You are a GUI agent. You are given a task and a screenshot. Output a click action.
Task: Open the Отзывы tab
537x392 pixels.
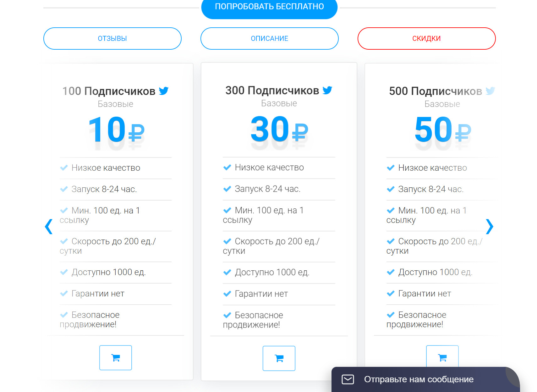click(x=112, y=38)
